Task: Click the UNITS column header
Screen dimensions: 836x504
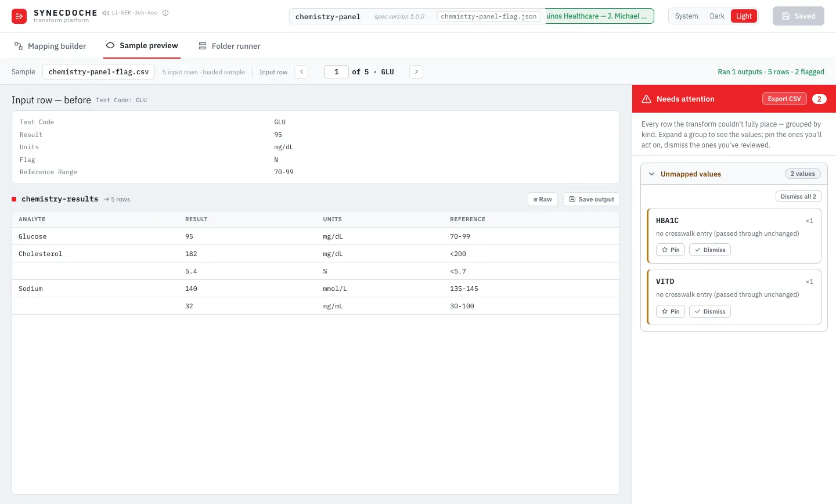Action: point(333,219)
